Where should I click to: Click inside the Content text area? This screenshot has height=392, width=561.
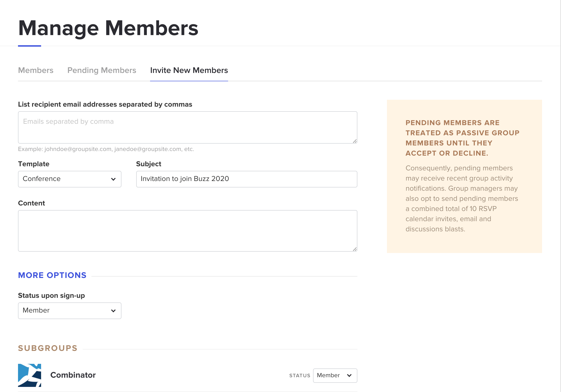[x=187, y=231]
